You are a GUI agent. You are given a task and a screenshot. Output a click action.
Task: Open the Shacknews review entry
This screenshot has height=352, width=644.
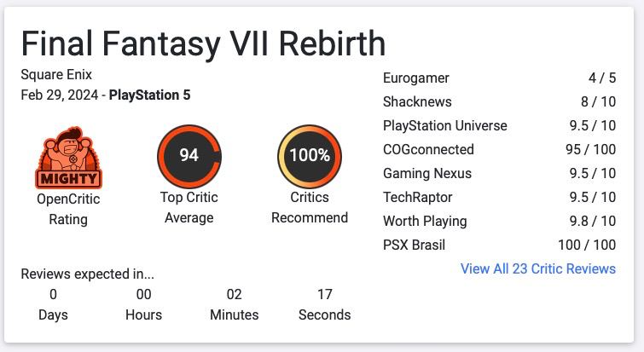[417, 101]
